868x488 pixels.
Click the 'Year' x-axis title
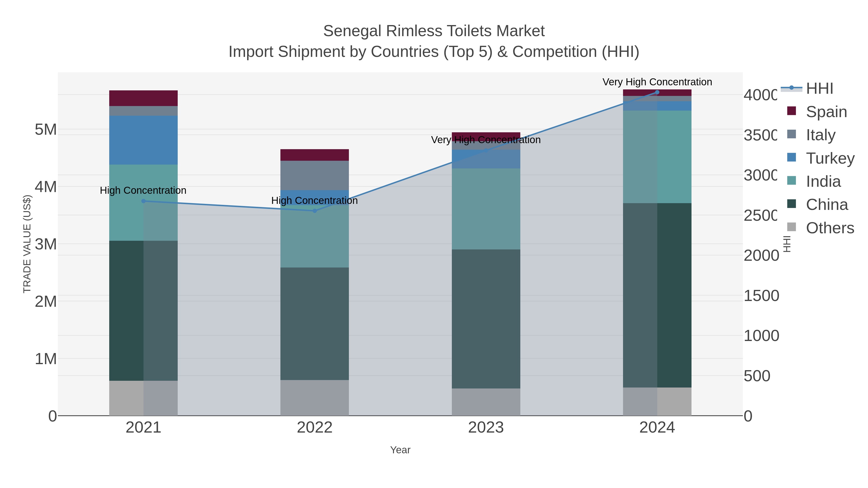pos(400,450)
